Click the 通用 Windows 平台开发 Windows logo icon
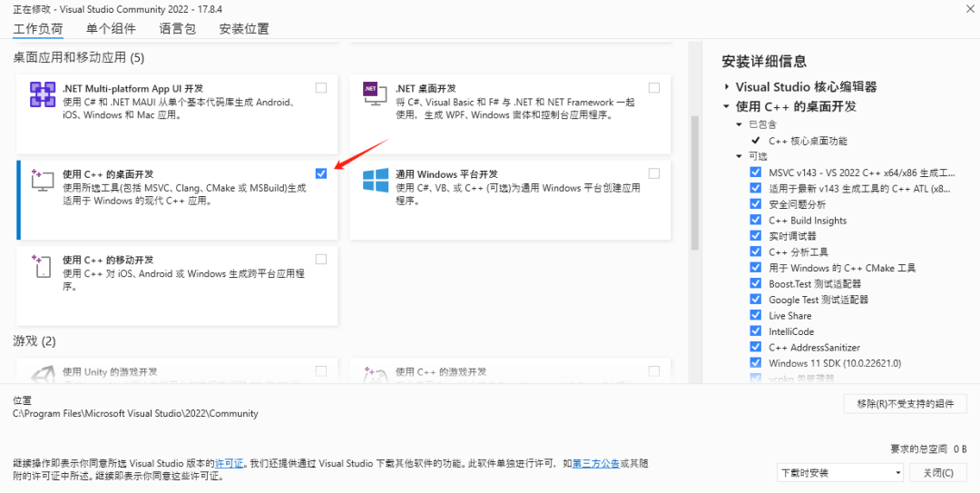Image resolution: width=980 pixels, height=493 pixels. pos(376,180)
